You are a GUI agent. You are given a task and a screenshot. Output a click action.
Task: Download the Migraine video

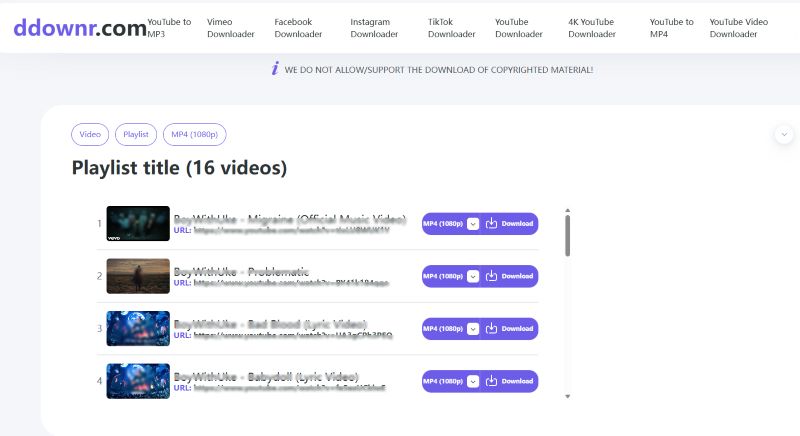pyautogui.click(x=509, y=224)
